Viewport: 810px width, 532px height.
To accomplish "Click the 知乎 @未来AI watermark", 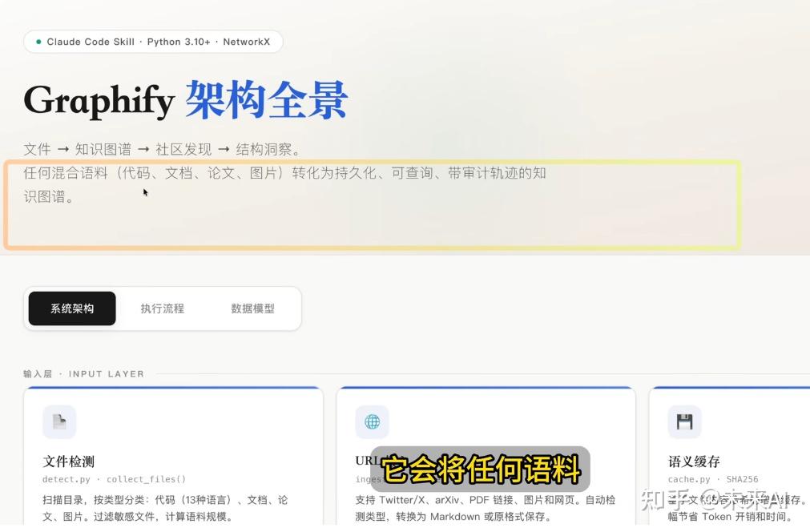I will point(717,501).
